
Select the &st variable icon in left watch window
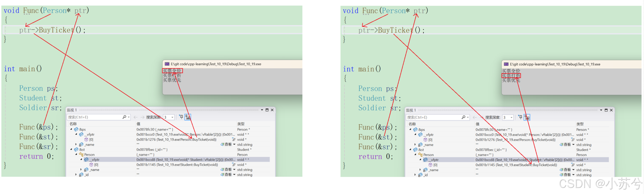(76, 149)
